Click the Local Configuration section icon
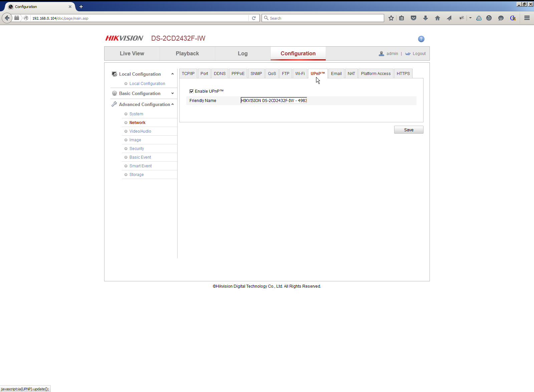This screenshot has width=534, height=392. tap(114, 74)
